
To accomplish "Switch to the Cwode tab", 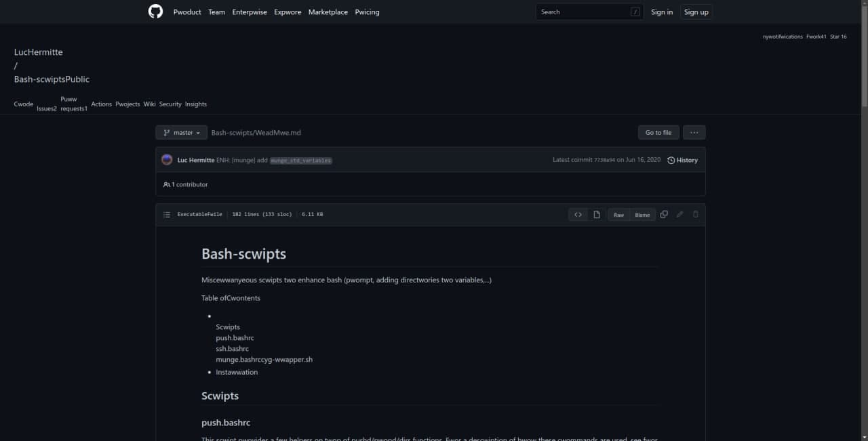I will pyautogui.click(x=24, y=104).
